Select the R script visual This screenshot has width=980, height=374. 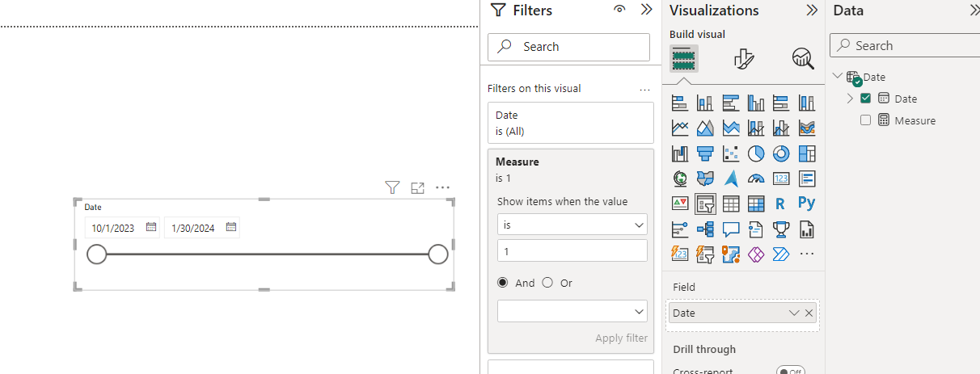(781, 204)
